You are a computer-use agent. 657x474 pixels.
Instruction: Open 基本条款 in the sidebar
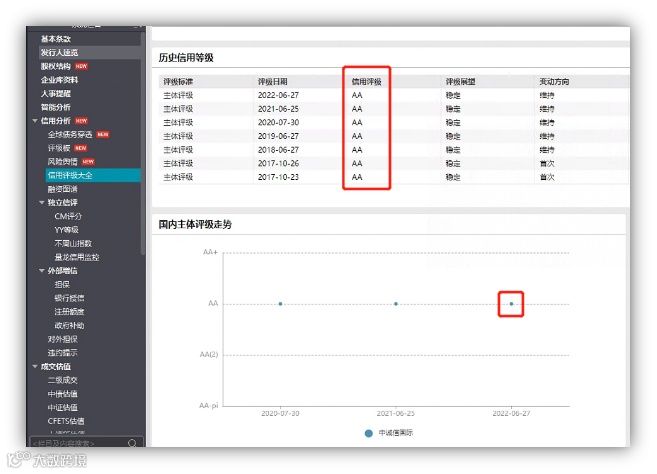[56, 39]
